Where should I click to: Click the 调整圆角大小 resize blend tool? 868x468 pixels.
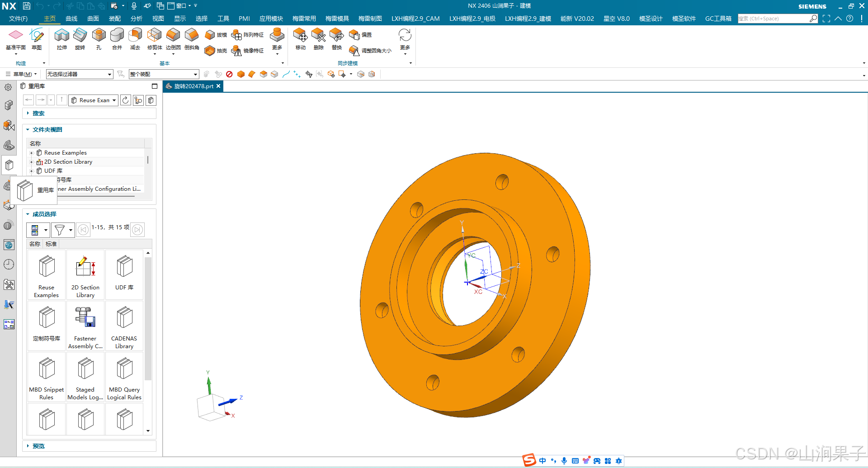pos(370,51)
